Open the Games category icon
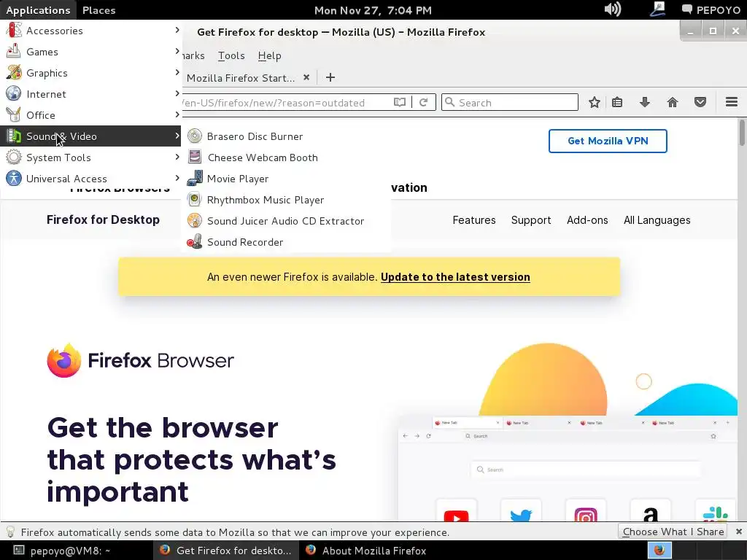Viewport: 747px width, 560px height. 14,52
